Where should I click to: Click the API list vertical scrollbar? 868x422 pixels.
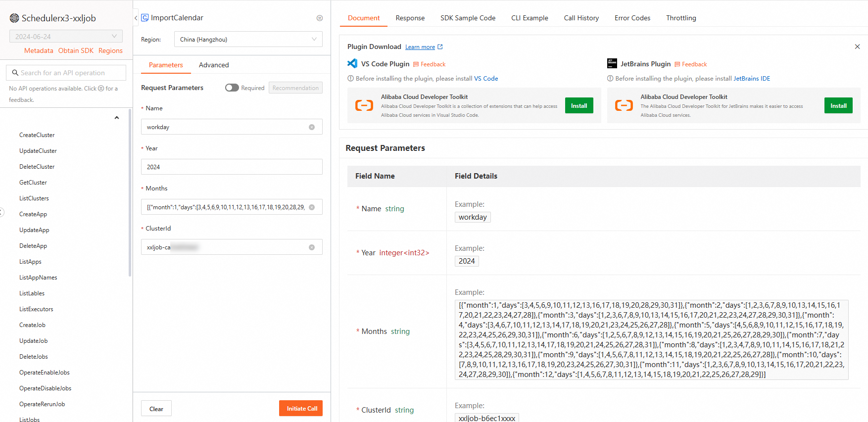[x=130, y=193]
